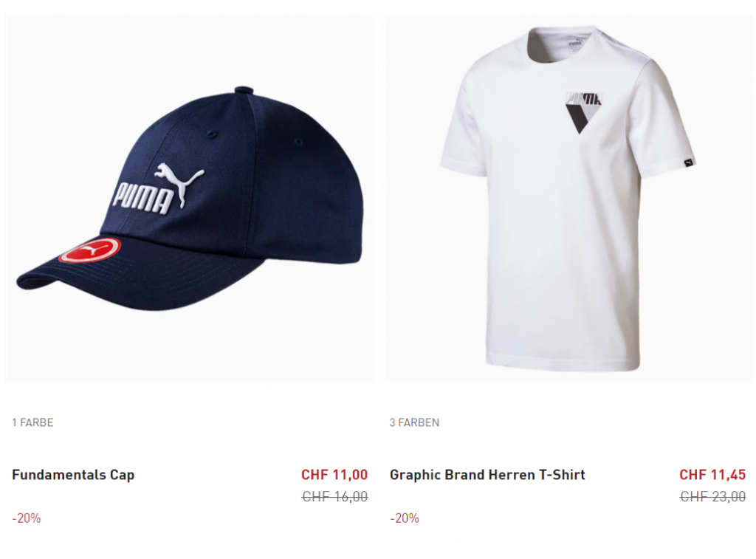Click the white Puma logo on the cap
This screenshot has height=559, width=756.
tap(158, 188)
